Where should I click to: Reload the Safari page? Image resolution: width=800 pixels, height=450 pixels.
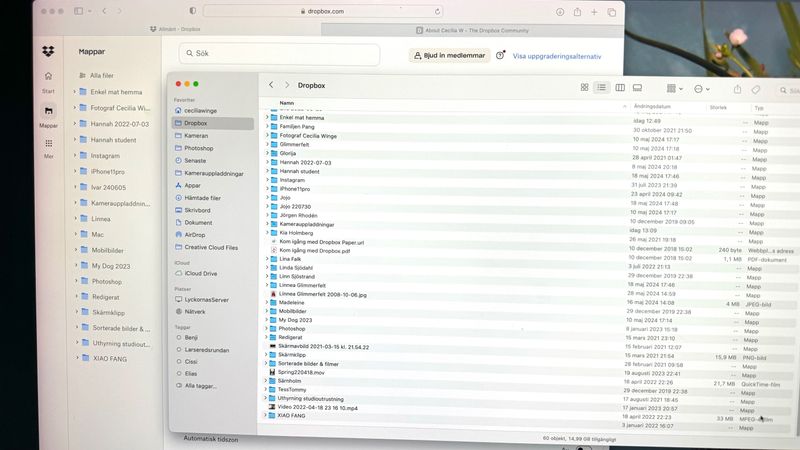437,11
